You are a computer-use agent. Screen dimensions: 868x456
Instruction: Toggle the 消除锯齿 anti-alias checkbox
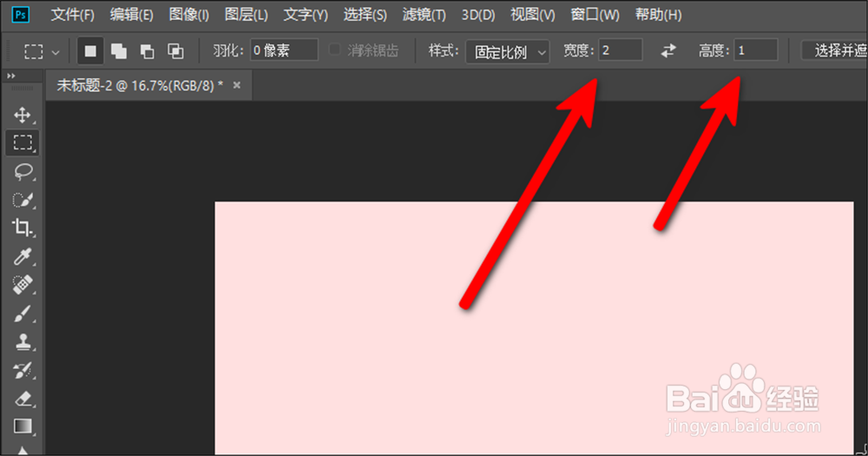334,50
